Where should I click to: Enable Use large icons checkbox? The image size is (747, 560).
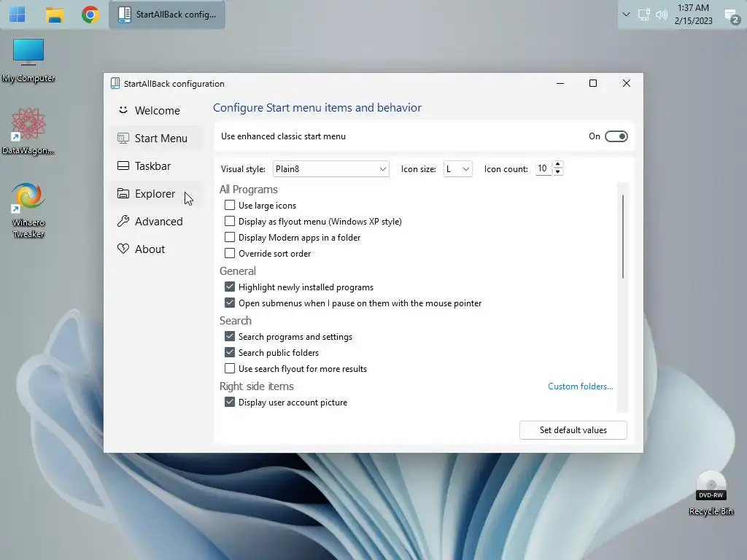click(230, 205)
